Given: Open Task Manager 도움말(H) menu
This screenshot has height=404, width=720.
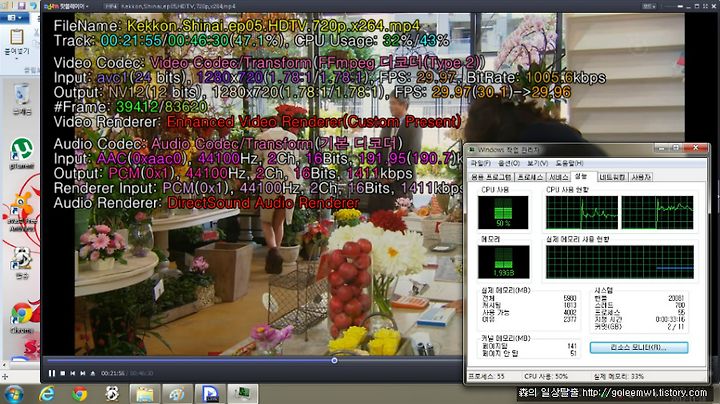Looking at the screenshot, I should (x=569, y=163).
